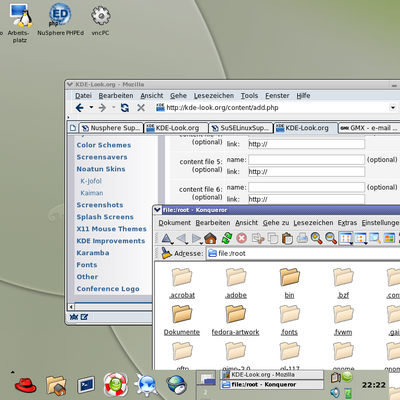This screenshot has width=400, height=400.
Task: Open Screensavers category link
Action: 102,157
